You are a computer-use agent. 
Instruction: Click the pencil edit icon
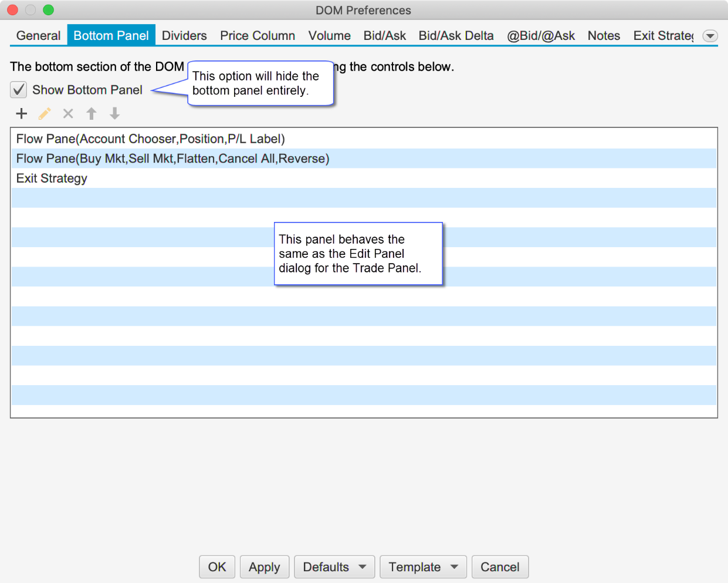[45, 113]
